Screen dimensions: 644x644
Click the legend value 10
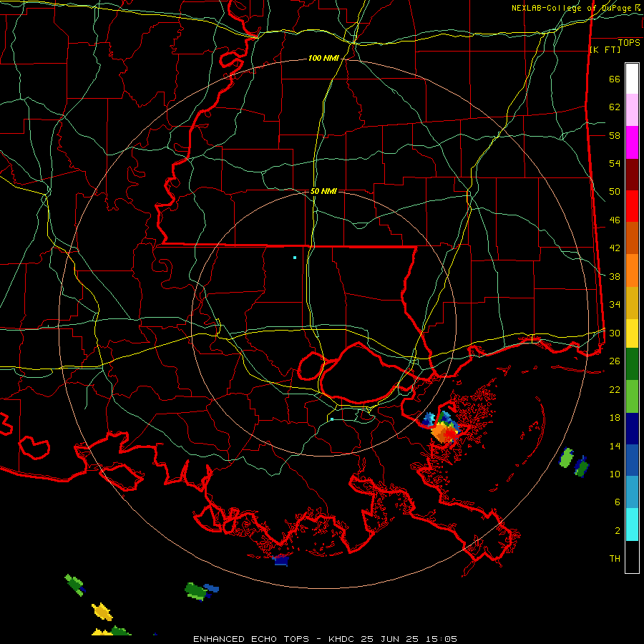click(x=615, y=474)
